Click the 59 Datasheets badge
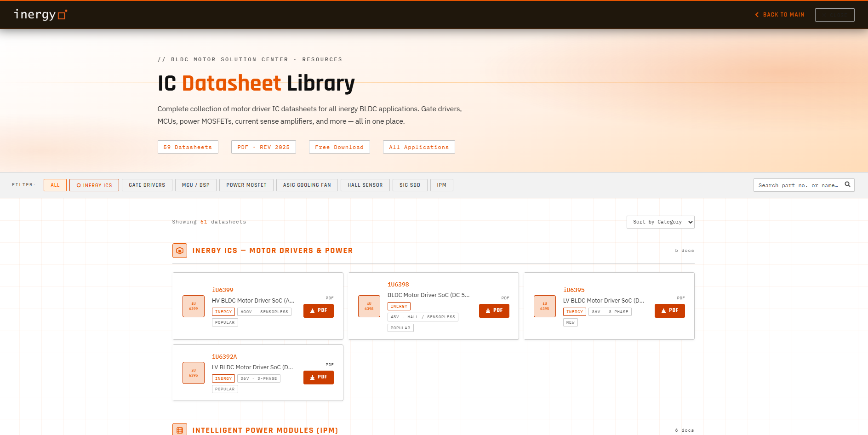 188,147
